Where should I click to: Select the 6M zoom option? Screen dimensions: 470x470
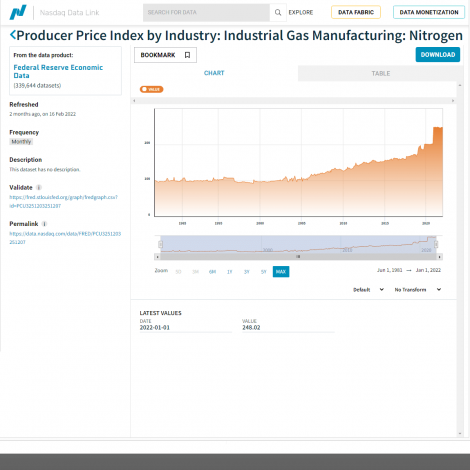(x=212, y=272)
